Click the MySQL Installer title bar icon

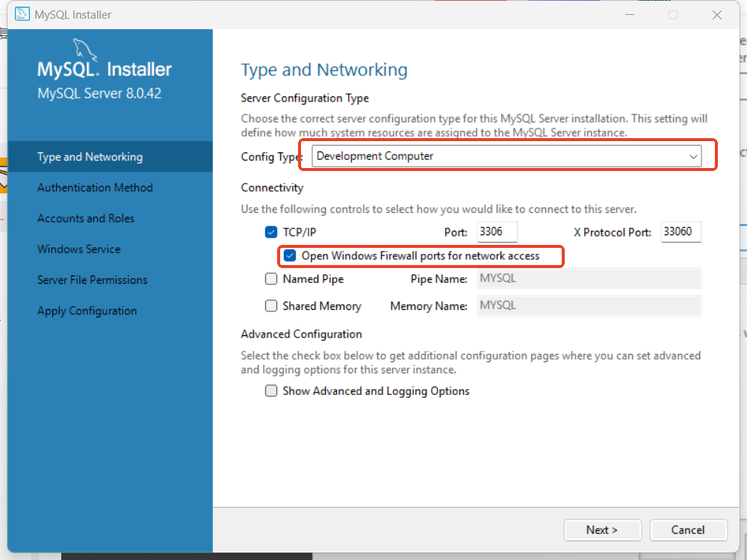click(22, 14)
